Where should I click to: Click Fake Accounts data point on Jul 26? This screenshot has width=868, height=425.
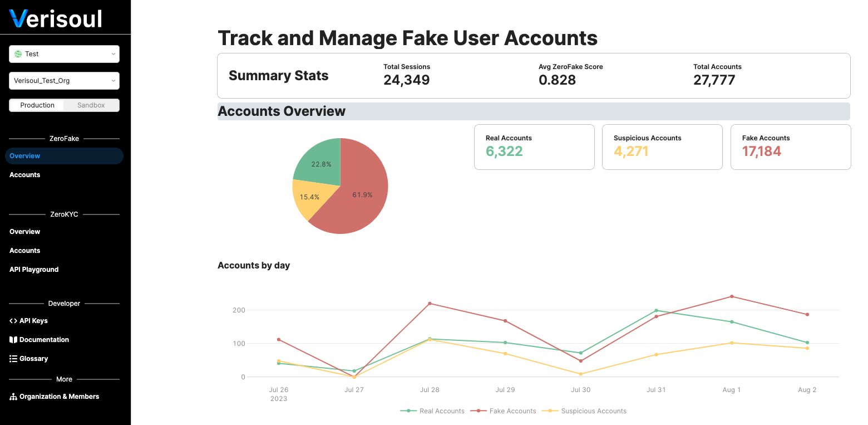(x=279, y=340)
